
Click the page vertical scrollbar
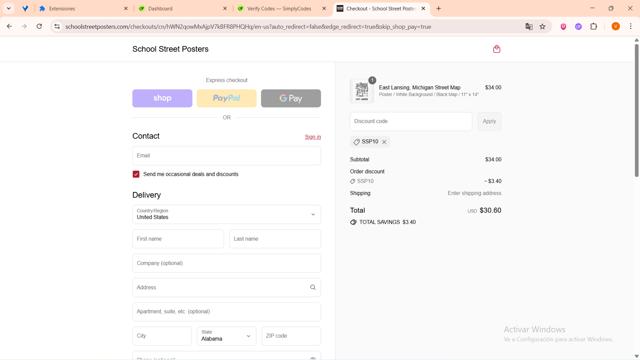pyautogui.click(x=636, y=108)
